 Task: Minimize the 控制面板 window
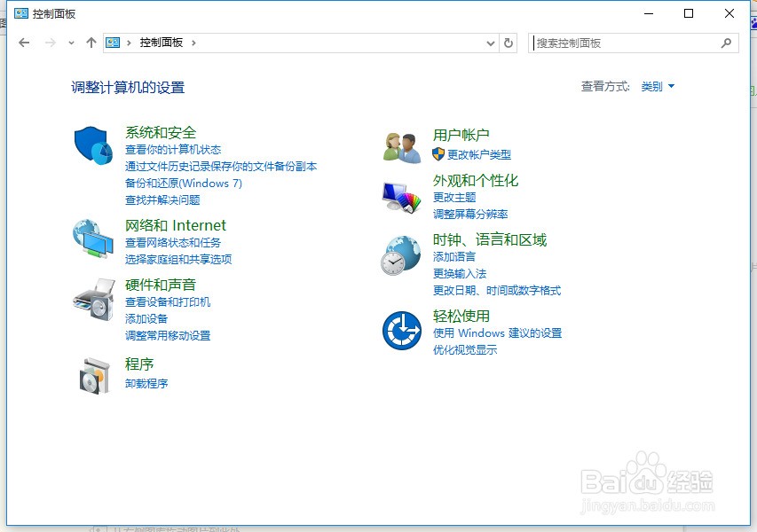[x=649, y=13]
